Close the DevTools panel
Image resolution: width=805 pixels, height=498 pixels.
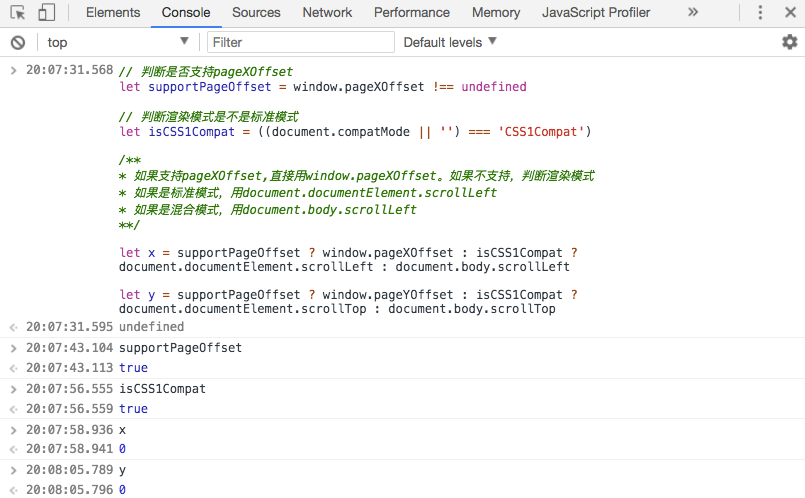791,12
